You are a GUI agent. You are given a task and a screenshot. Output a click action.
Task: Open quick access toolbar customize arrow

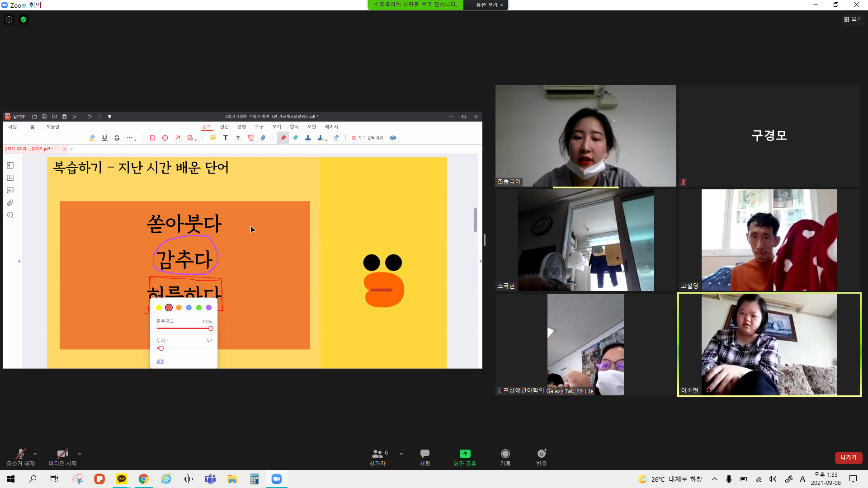point(109,117)
